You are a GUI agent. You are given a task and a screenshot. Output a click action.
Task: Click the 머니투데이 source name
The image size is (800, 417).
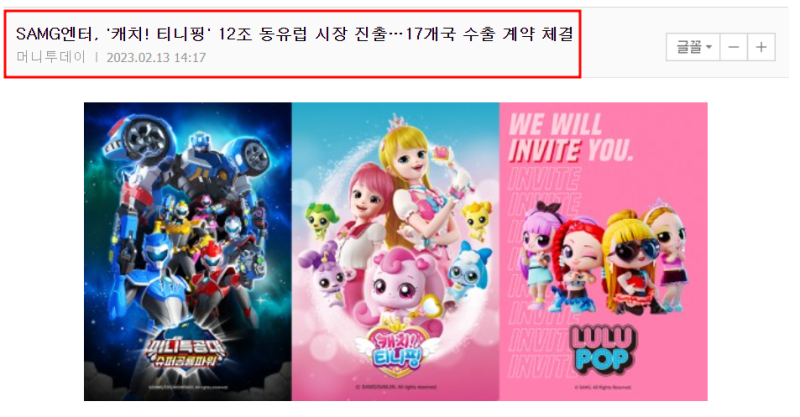point(51,57)
